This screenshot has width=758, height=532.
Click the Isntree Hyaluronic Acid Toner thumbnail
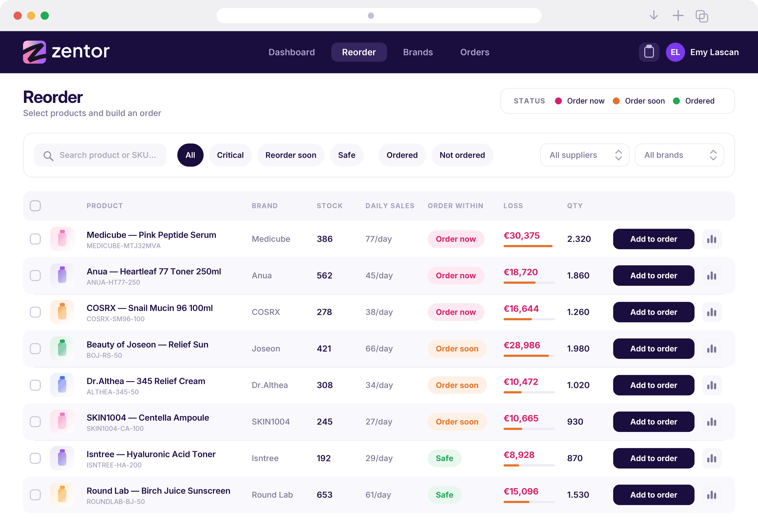pos(62,458)
